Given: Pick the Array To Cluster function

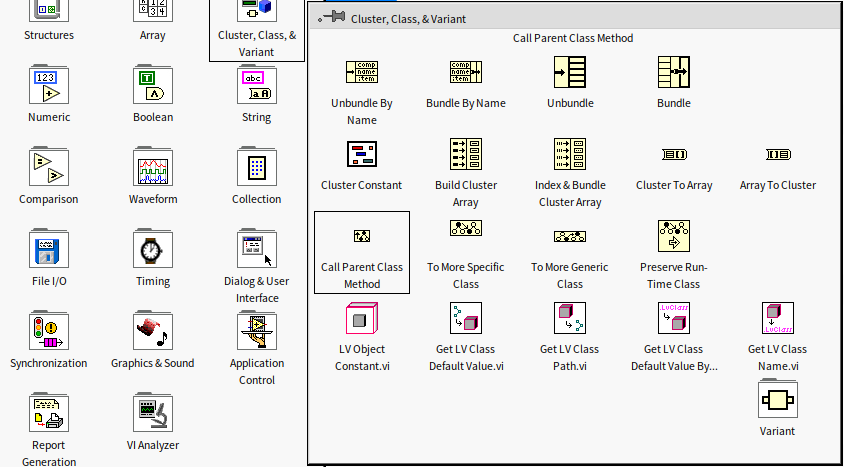Looking at the screenshot, I should point(778,154).
